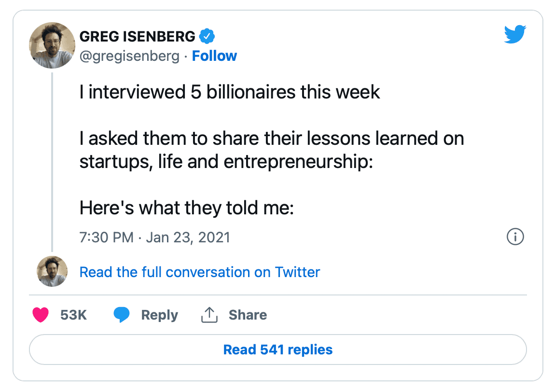554x392 pixels.
Task: Open the tweet info circle icon
Action: click(515, 237)
